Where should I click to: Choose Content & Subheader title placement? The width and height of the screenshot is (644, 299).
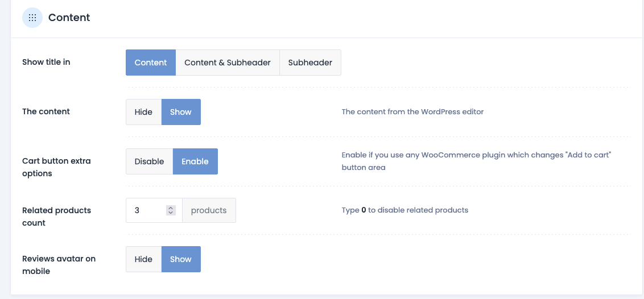click(228, 63)
